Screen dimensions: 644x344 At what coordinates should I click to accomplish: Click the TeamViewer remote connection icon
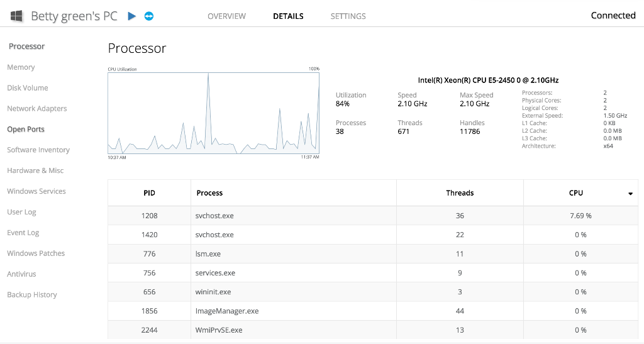tap(149, 16)
